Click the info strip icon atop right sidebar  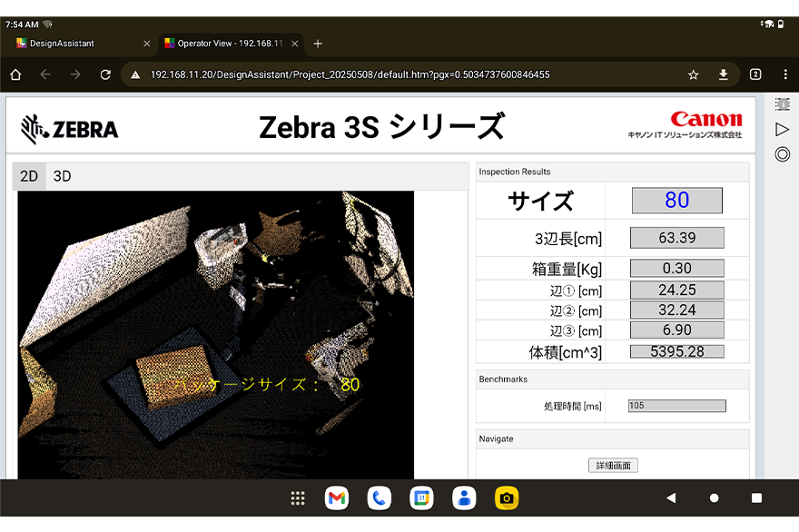coord(782,105)
